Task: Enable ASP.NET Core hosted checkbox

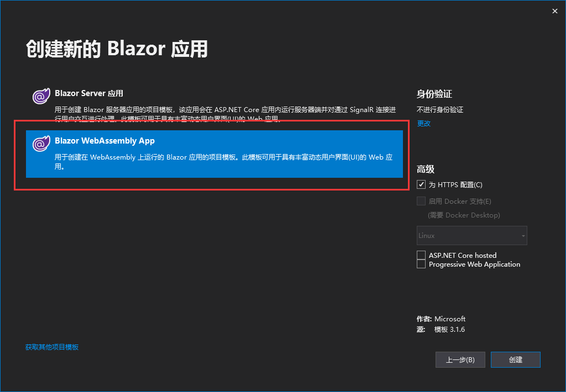Action: 421,255
